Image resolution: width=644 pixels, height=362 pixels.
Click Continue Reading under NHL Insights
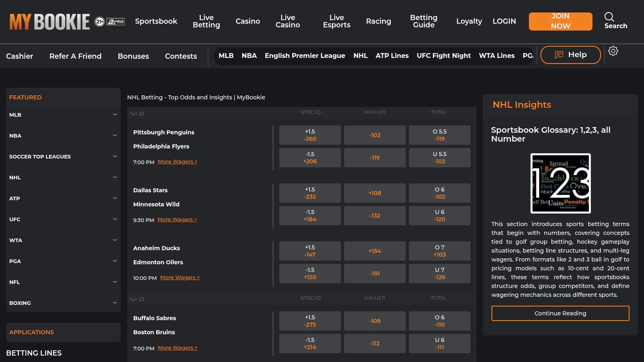560,313
